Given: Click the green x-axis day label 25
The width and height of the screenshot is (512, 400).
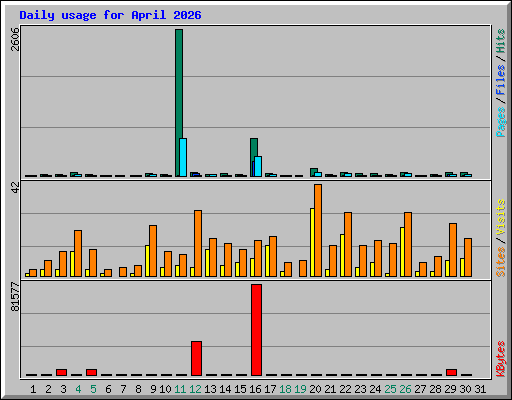Looking at the screenshot, I should 390,389.
